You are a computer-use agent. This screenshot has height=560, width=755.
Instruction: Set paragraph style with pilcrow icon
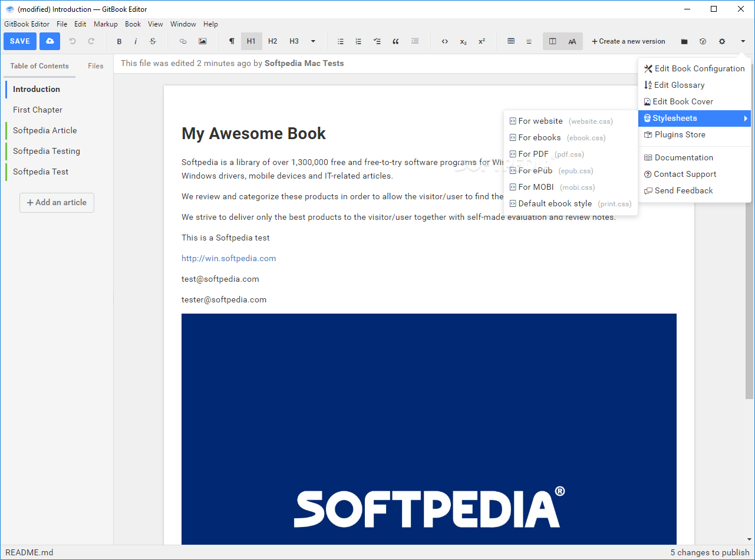[232, 41]
